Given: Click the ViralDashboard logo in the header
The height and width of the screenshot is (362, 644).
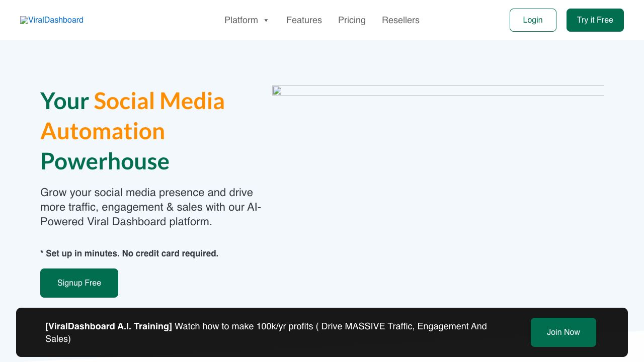Looking at the screenshot, I should [52, 20].
